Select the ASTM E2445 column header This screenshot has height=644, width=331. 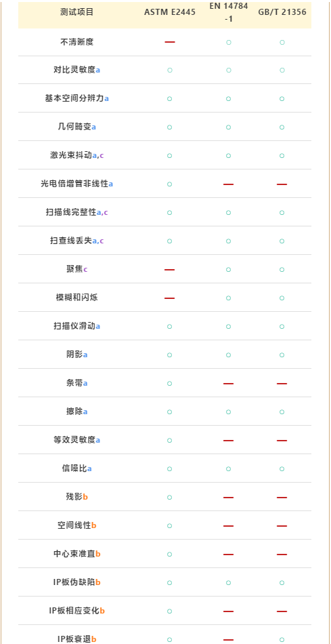coord(170,12)
